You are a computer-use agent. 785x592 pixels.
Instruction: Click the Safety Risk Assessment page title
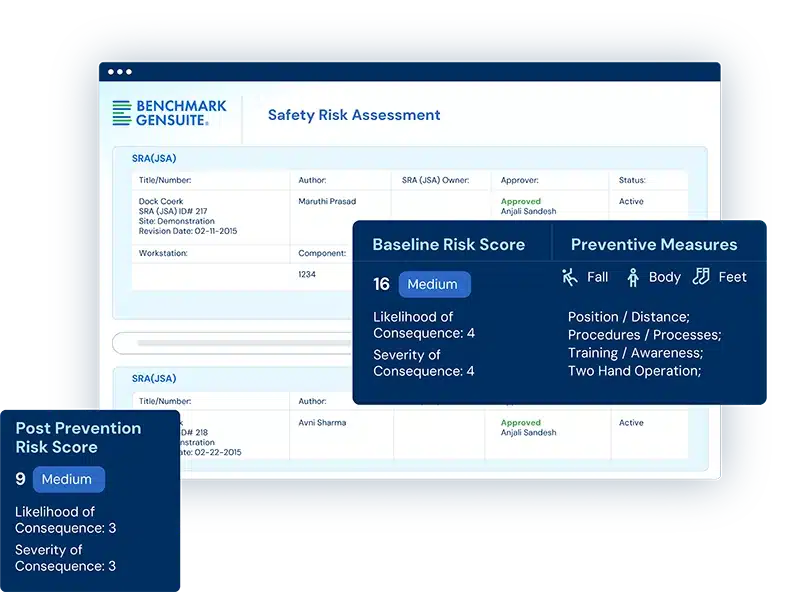click(x=354, y=115)
